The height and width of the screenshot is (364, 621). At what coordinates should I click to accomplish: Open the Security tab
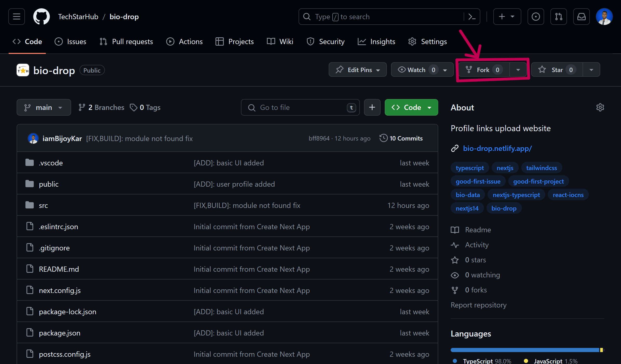(326, 41)
